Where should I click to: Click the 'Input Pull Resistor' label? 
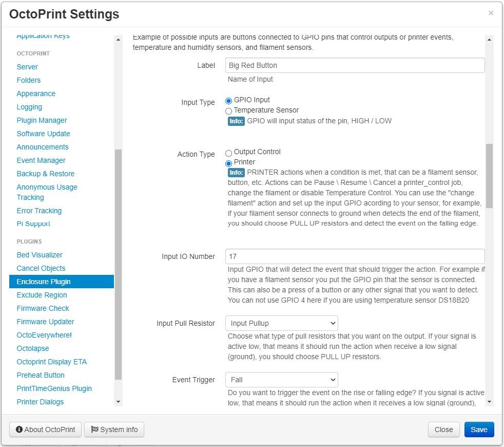pos(185,323)
